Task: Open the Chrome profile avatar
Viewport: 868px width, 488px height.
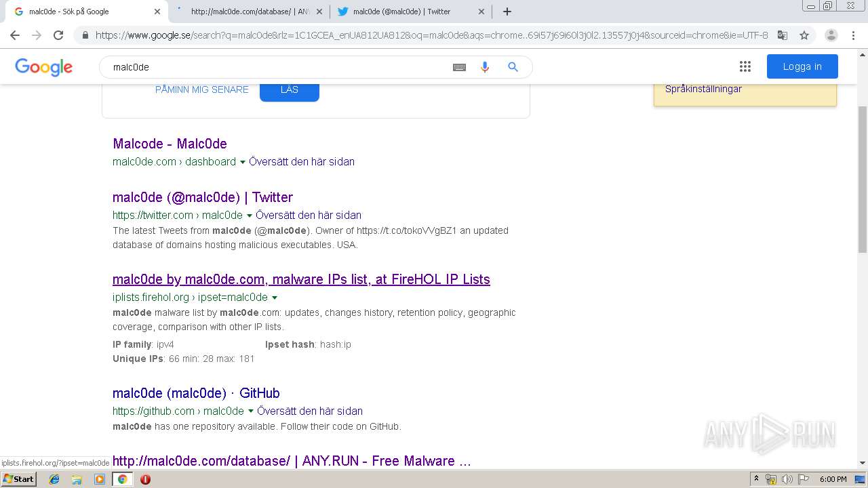Action: pos(831,35)
